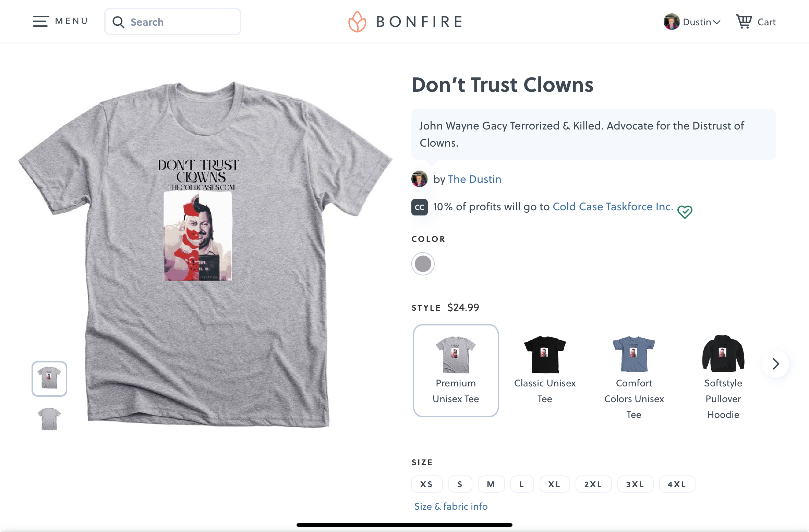Image resolution: width=809 pixels, height=532 pixels.
Task: Choose the 2XL size option
Action: (x=593, y=484)
